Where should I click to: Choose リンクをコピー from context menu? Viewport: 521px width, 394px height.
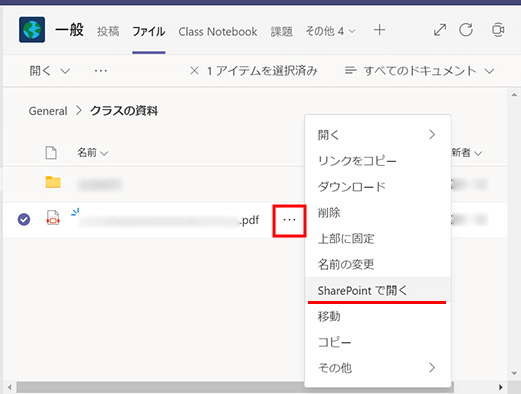[378, 161]
